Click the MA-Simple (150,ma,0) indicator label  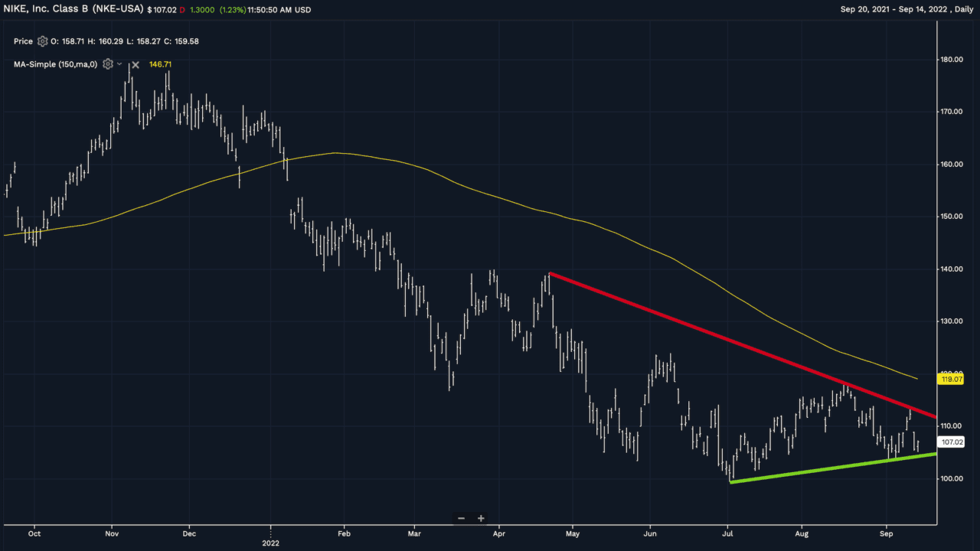55,64
